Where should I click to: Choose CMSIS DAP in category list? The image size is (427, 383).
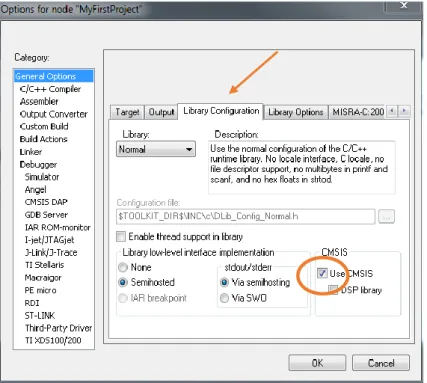tap(46, 202)
